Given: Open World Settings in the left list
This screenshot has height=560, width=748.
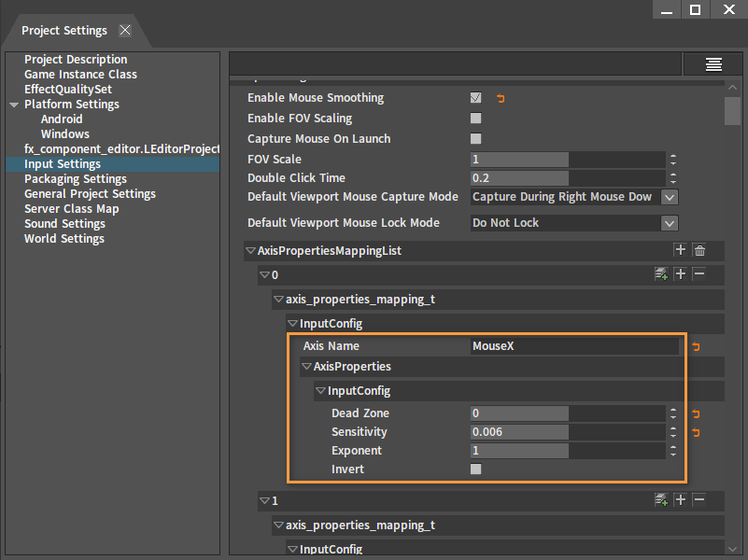Looking at the screenshot, I should tap(64, 239).
